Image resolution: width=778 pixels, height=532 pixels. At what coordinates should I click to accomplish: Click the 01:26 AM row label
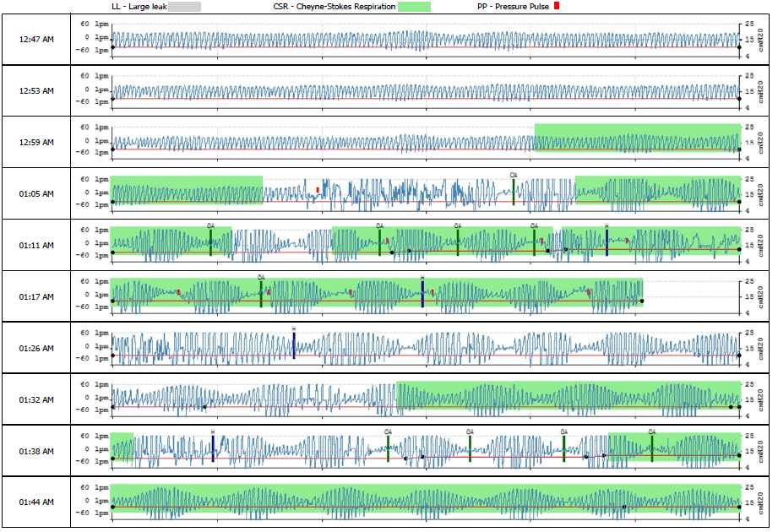point(36,348)
